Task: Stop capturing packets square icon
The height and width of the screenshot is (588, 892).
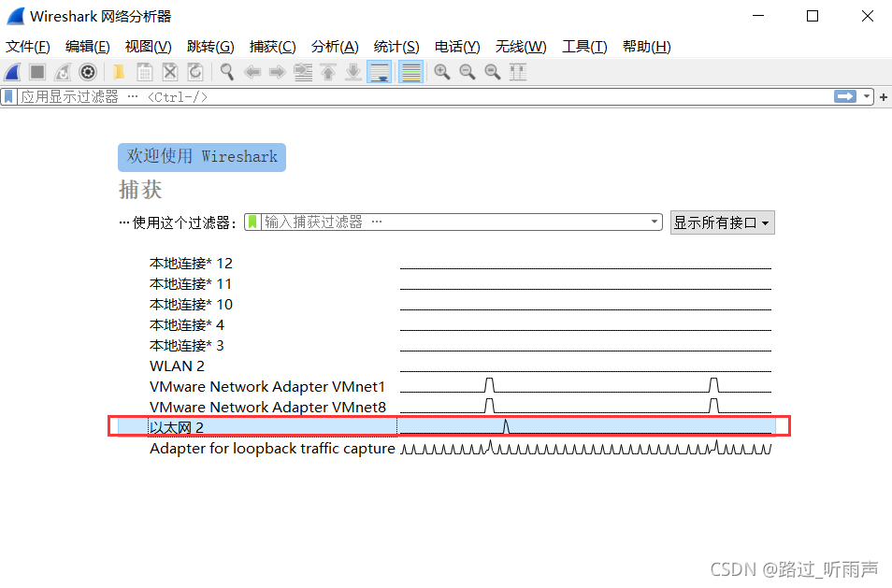Action: tap(37, 72)
